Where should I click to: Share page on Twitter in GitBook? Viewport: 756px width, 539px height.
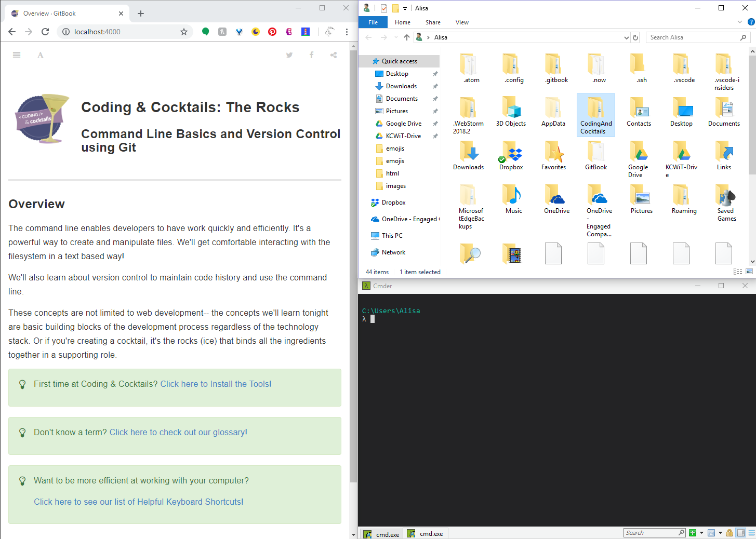(289, 55)
